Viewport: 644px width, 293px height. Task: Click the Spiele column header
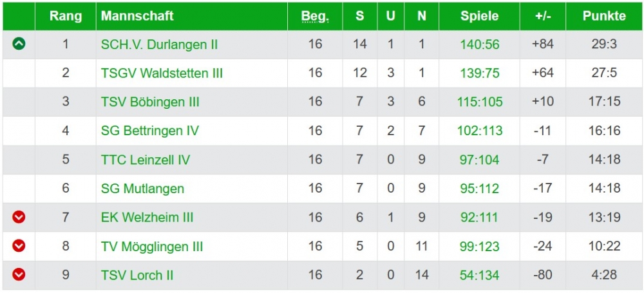click(x=479, y=17)
